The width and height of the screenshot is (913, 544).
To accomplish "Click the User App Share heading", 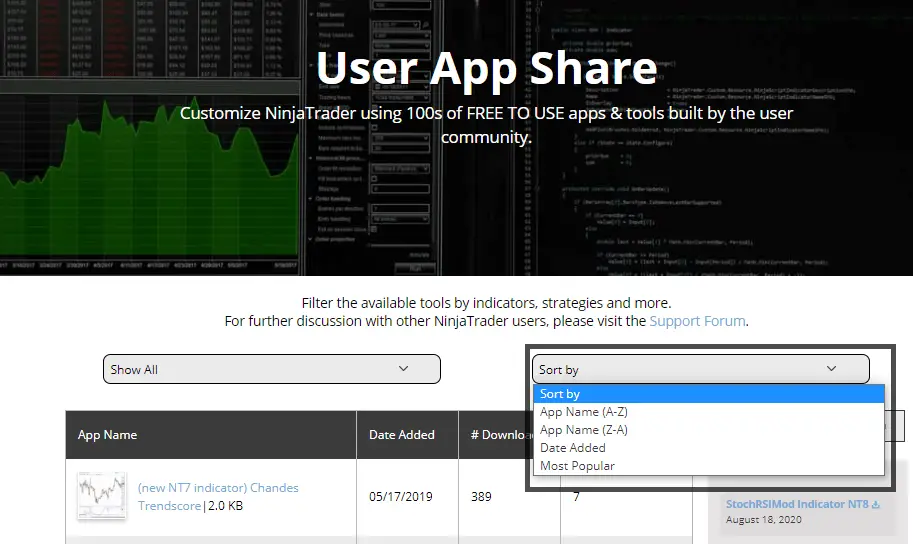I will tap(486, 68).
